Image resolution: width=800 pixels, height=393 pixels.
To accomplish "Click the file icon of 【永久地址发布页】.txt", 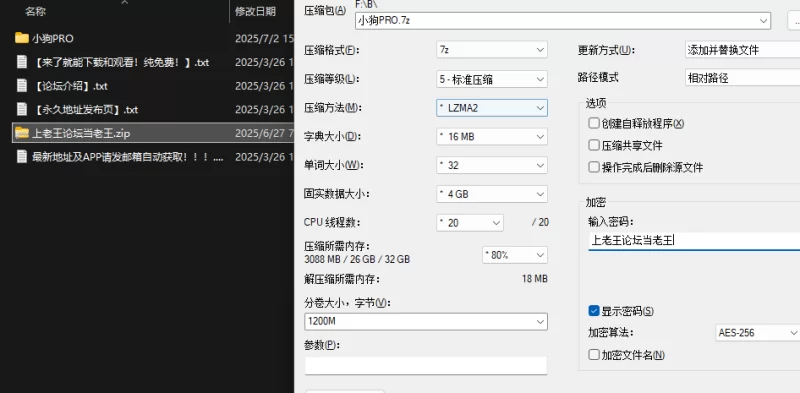I will pos(21,109).
